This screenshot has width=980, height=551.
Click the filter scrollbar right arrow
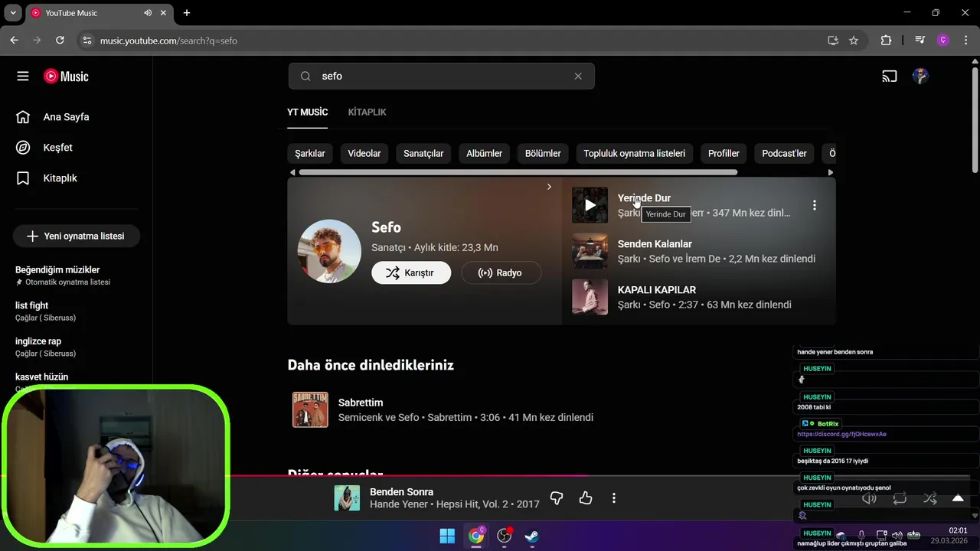[x=831, y=173]
